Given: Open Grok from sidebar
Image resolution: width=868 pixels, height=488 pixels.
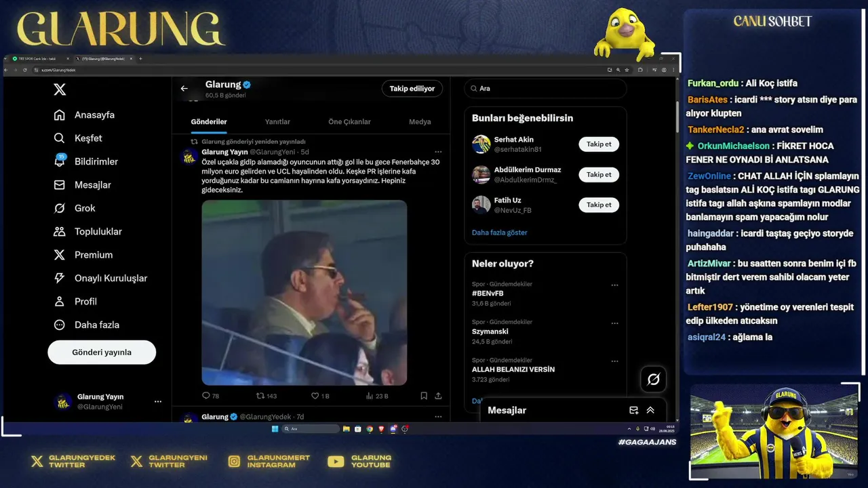Looking at the screenshot, I should tap(75, 208).
